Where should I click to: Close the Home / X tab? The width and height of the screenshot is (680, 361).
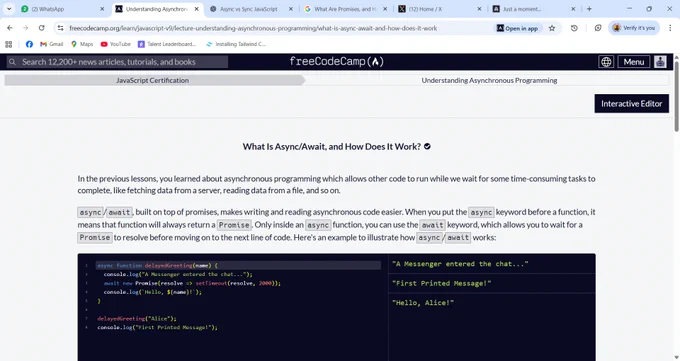tap(479, 9)
